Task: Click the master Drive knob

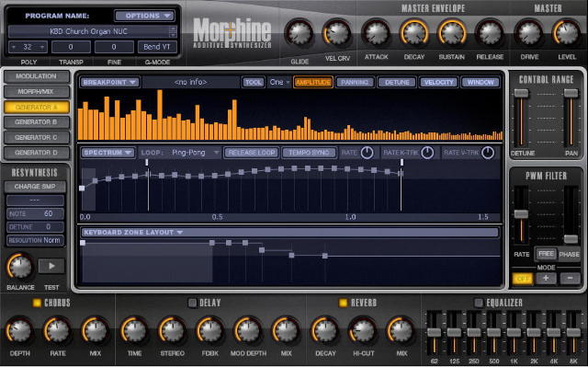Action: (x=529, y=33)
